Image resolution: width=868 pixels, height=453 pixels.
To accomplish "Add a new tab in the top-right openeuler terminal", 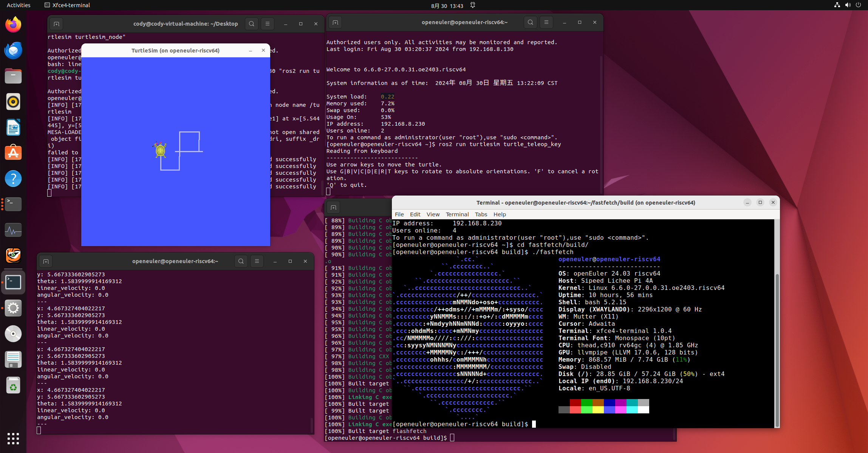I will pos(335,22).
